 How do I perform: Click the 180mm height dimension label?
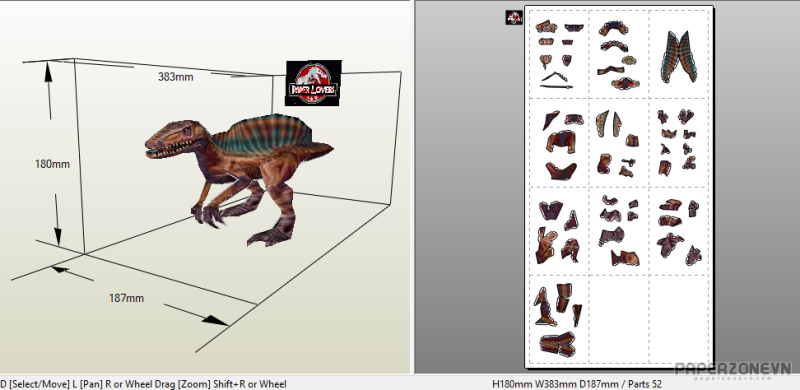[x=52, y=164]
